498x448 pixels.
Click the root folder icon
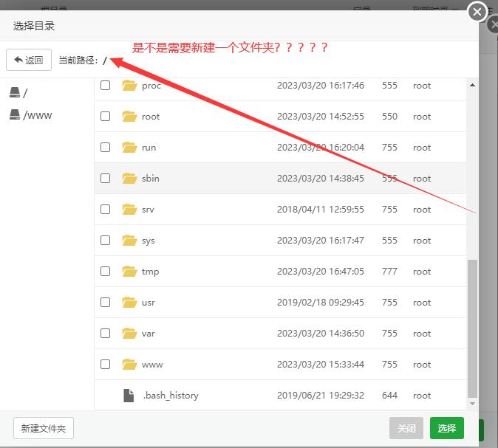click(129, 117)
